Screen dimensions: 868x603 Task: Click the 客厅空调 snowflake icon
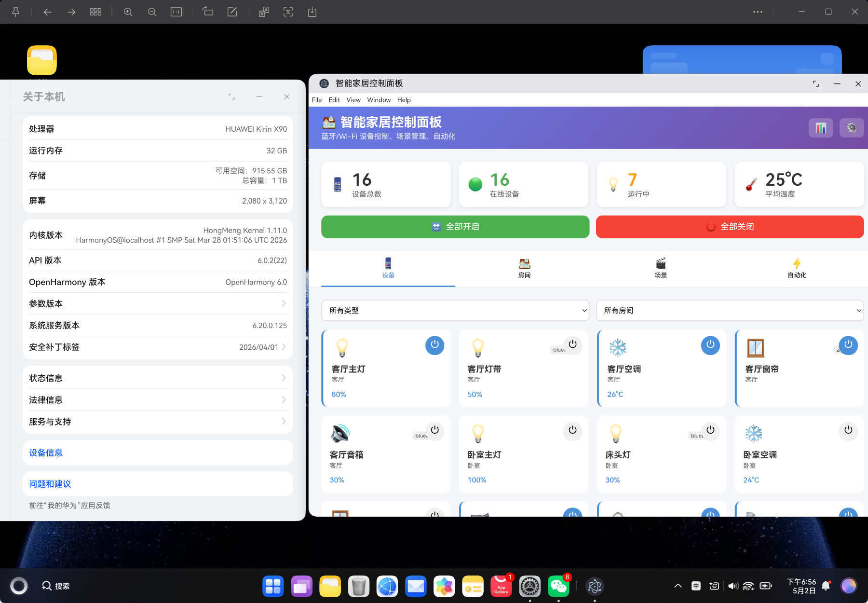(618, 347)
